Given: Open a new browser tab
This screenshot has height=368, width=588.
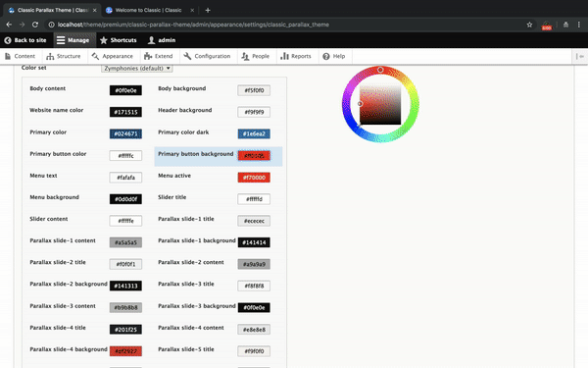Looking at the screenshot, I should click(208, 10).
